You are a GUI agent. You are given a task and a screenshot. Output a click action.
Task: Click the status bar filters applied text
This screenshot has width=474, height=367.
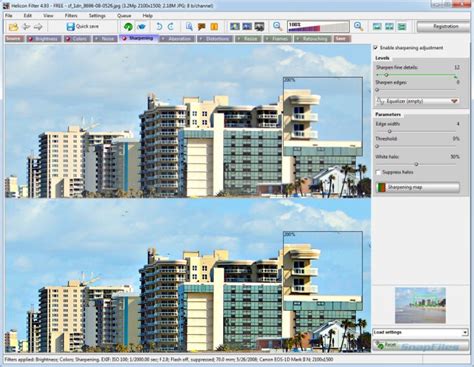pyautogui.click(x=168, y=360)
